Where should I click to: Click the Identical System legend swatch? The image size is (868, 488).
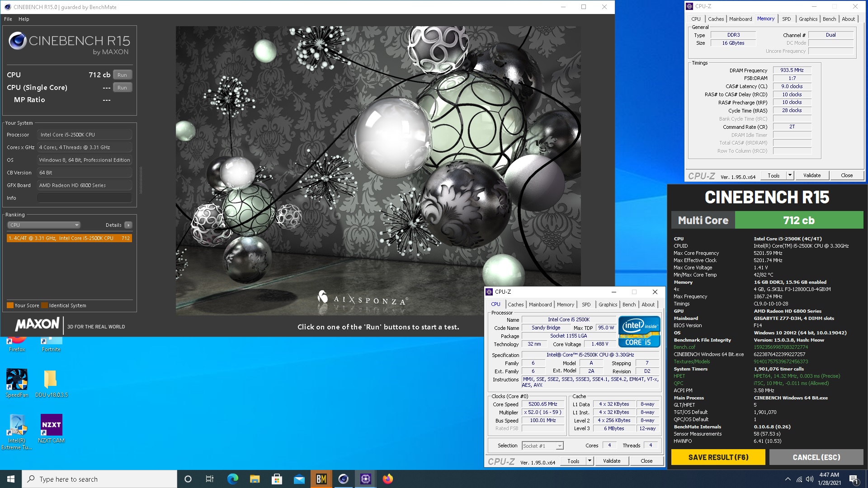pyautogui.click(x=44, y=305)
